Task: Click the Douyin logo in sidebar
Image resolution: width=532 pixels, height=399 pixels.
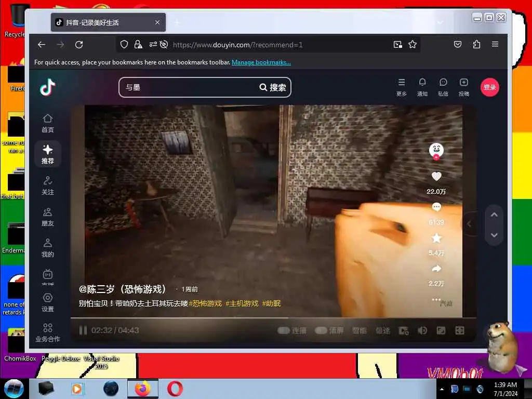Action: (47, 87)
